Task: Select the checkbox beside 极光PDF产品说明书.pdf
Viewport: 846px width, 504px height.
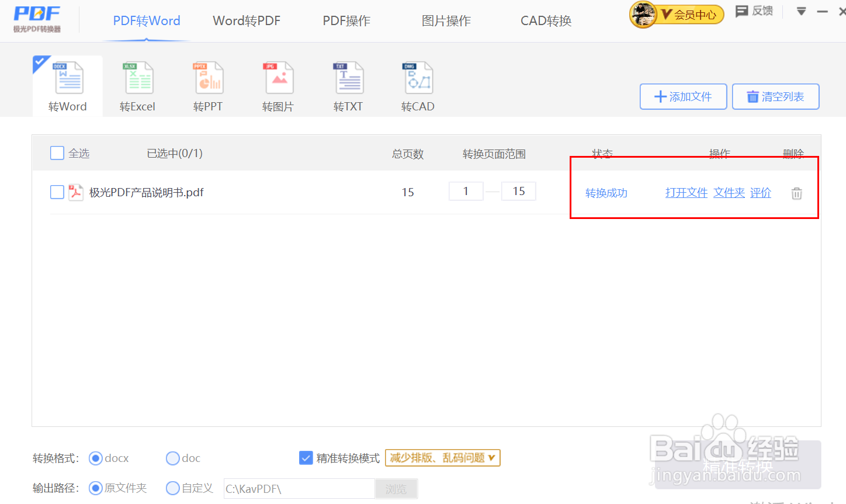Action: (x=57, y=192)
